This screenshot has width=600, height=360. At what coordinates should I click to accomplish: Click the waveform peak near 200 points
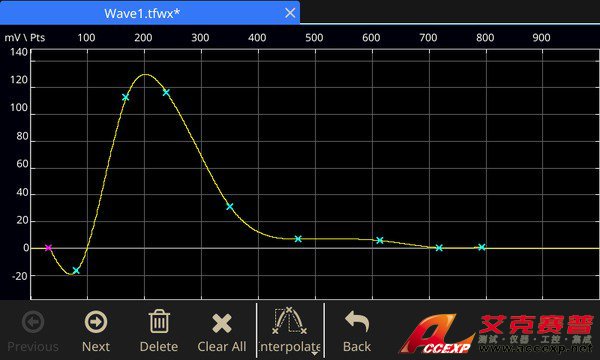tap(145, 74)
